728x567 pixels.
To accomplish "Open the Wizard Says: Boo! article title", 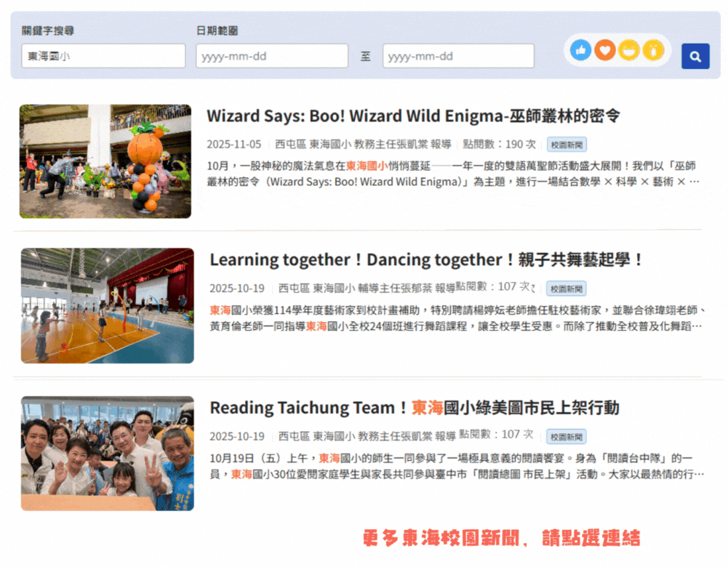I will point(413,116).
